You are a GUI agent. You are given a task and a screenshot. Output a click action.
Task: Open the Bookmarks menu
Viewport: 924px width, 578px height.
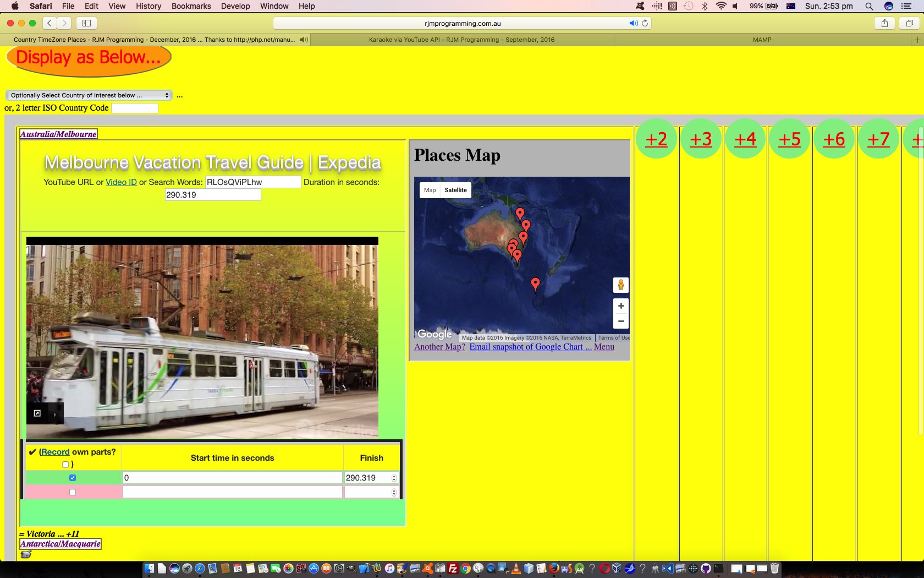pyautogui.click(x=191, y=6)
